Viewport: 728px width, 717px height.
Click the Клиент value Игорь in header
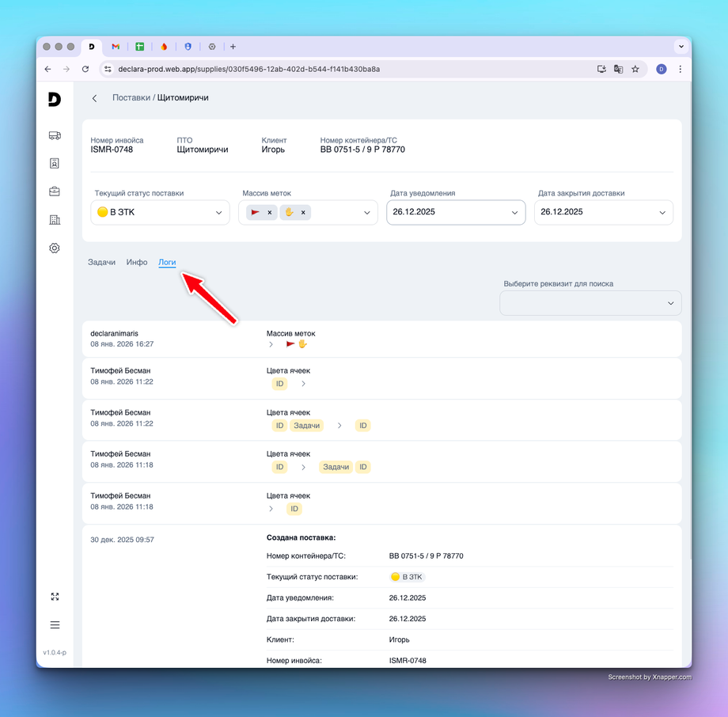point(273,150)
